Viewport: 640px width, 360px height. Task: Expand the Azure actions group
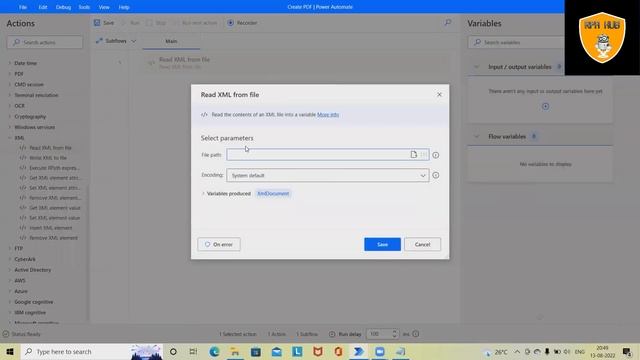tap(10, 291)
